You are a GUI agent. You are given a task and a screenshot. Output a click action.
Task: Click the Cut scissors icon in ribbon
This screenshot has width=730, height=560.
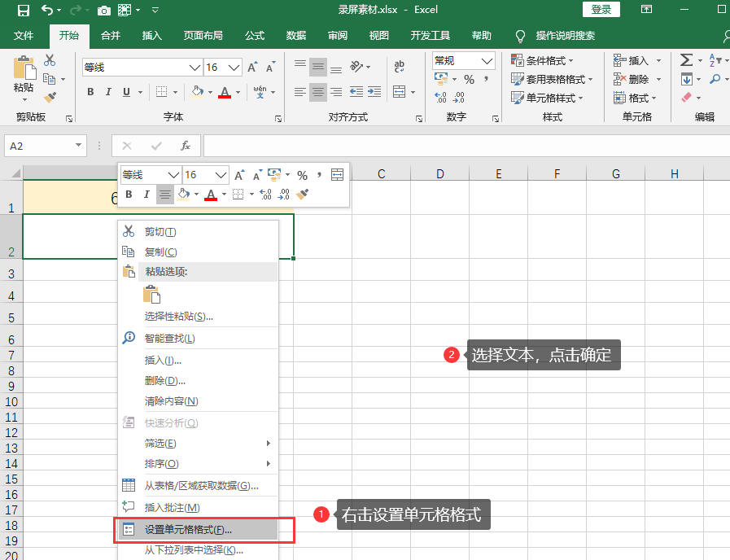(x=50, y=60)
